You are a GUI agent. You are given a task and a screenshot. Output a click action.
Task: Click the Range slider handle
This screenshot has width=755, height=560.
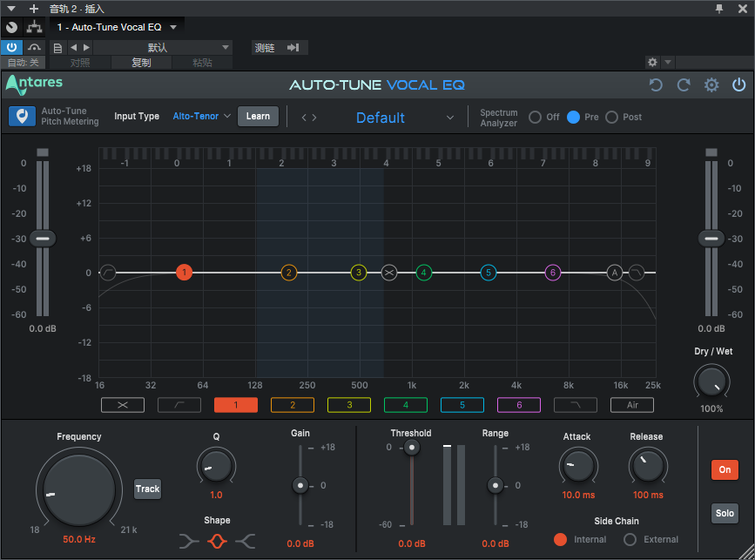coord(495,485)
